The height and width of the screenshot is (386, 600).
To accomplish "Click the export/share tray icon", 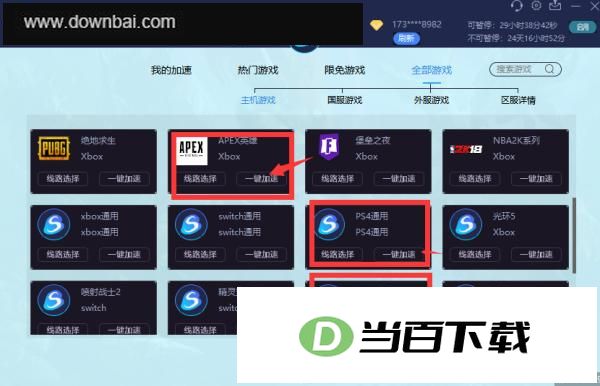I will tap(555, 5).
